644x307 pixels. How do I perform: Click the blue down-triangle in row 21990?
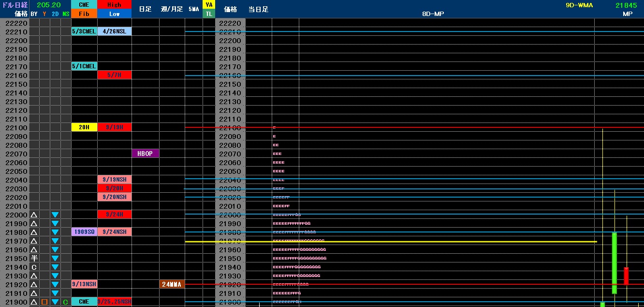55,223
